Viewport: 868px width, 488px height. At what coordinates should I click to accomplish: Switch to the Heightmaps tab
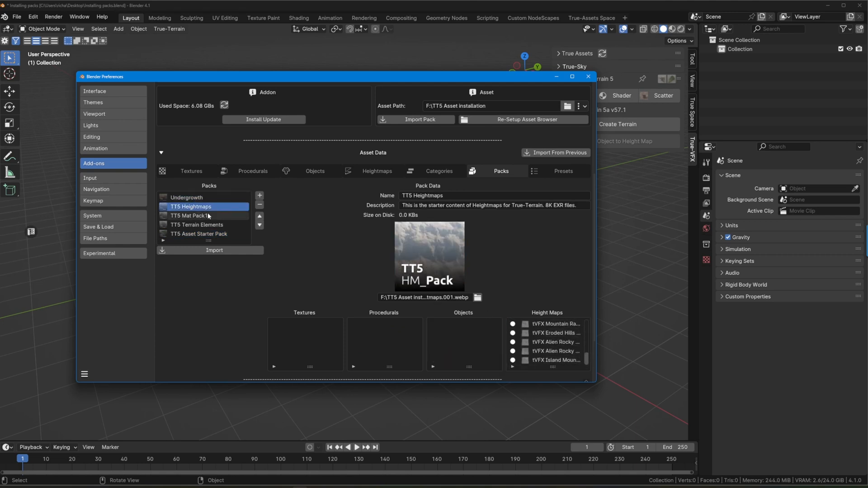pos(377,171)
